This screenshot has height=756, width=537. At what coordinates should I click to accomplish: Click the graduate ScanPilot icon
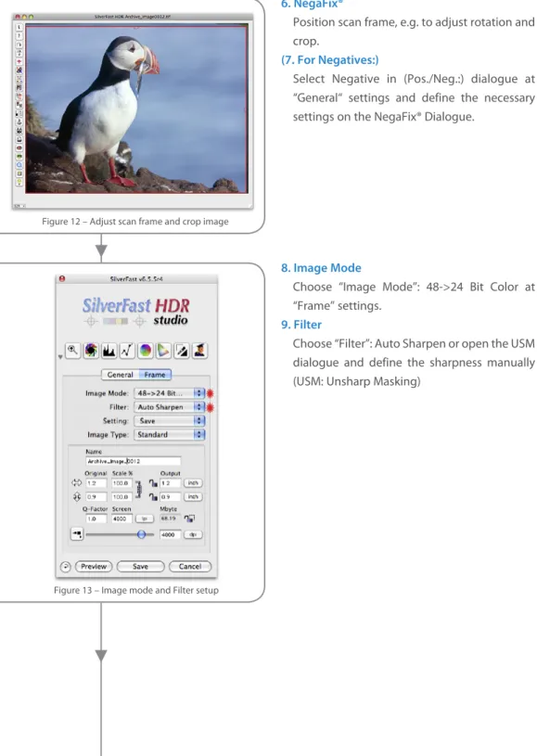(199, 351)
